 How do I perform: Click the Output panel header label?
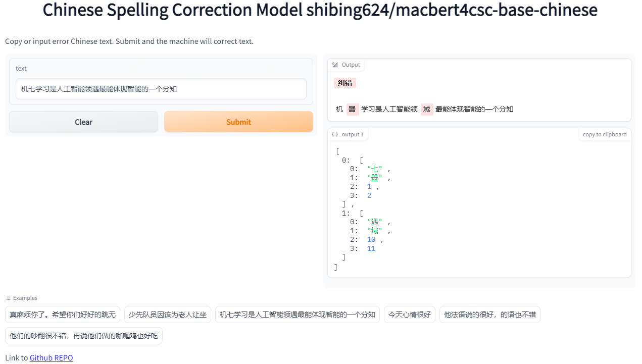351,65
